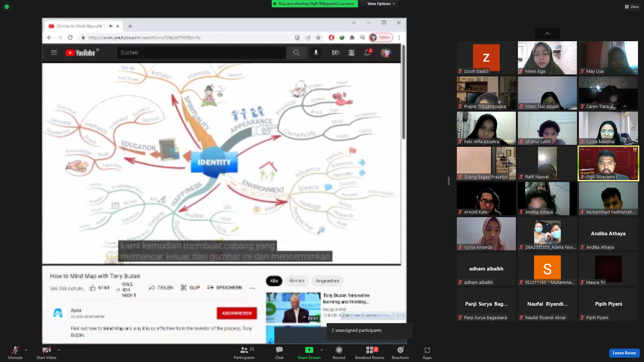Click SPEICHERN to save the video
This screenshot has height=362, width=644.
pyautogui.click(x=224, y=288)
